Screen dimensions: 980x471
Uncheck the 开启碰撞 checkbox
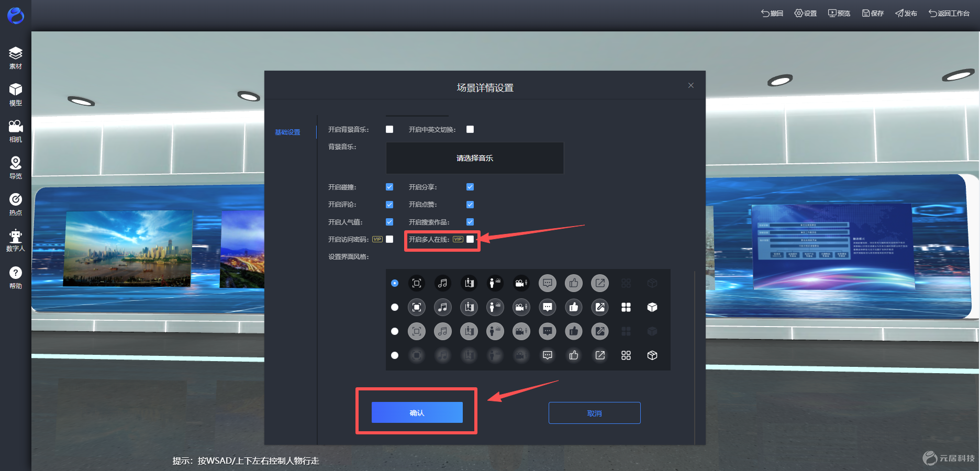pos(389,187)
